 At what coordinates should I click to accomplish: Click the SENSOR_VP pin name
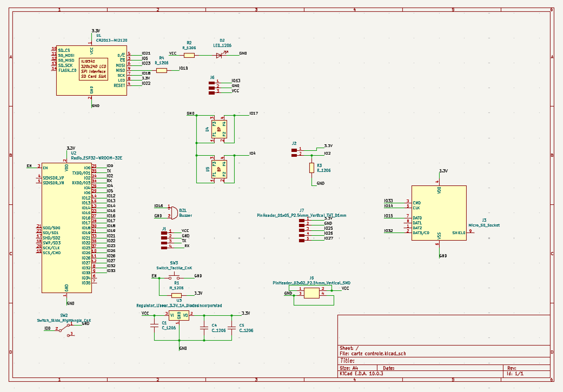coord(54,178)
